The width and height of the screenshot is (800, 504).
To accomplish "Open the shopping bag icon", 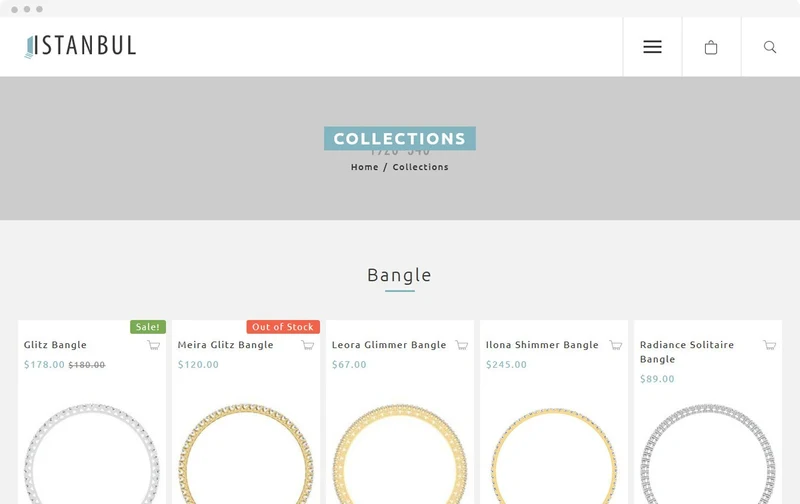I will 711,47.
